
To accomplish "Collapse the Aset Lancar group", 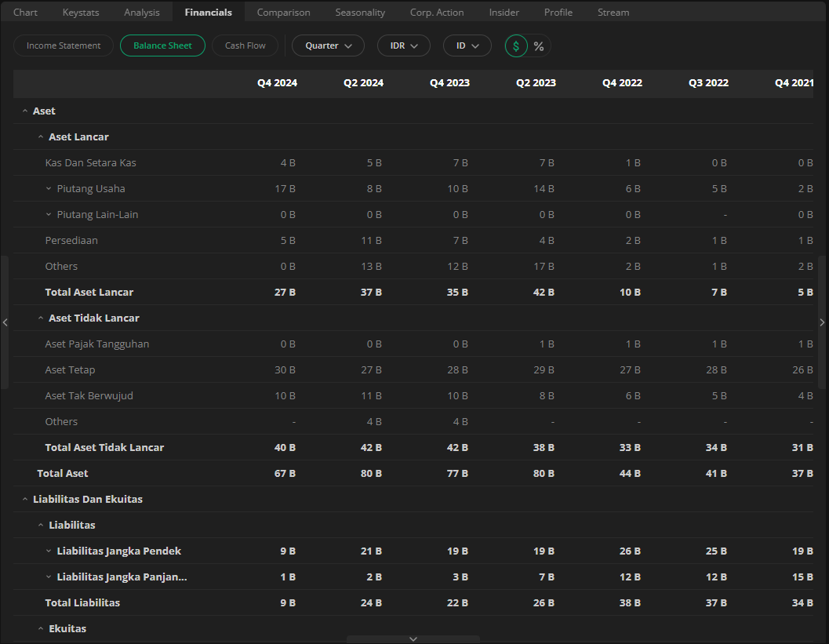I will pyautogui.click(x=41, y=137).
